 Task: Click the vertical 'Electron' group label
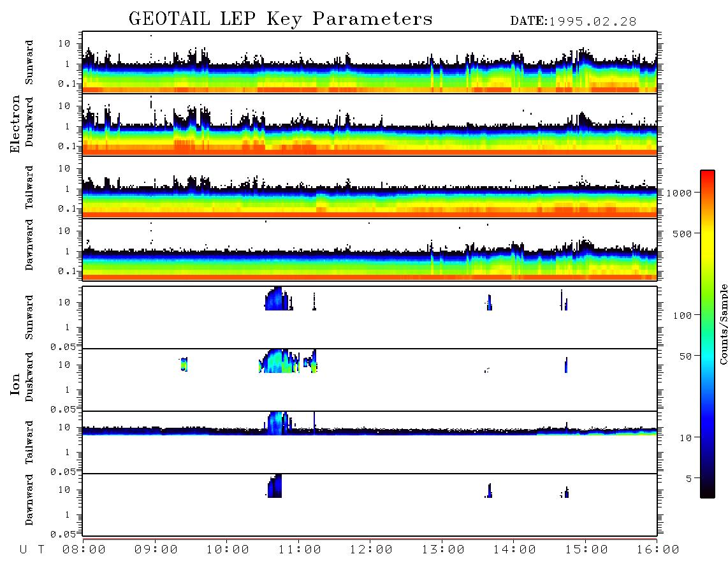pyautogui.click(x=15, y=124)
